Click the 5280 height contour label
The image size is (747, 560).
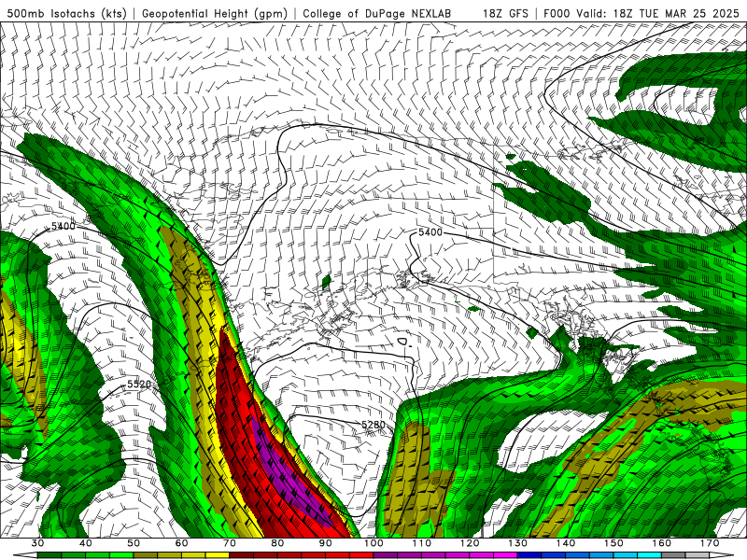pyautogui.click(x=373, y=425)
